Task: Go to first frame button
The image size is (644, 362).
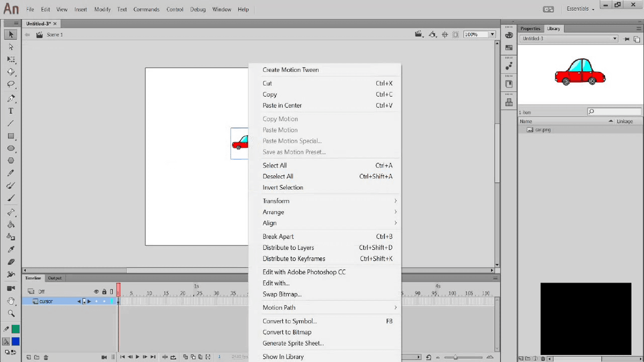Action: point(122,357)
